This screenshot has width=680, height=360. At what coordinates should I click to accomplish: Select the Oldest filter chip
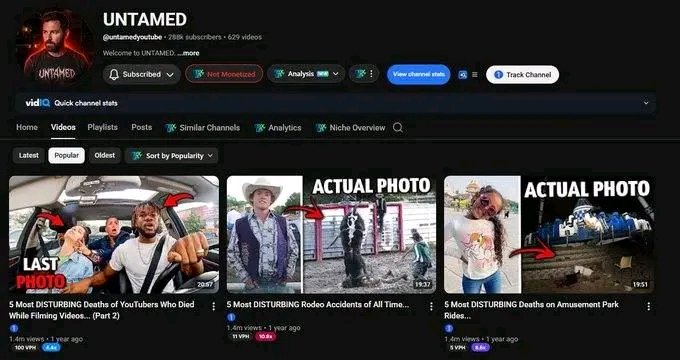pos(105,155)
